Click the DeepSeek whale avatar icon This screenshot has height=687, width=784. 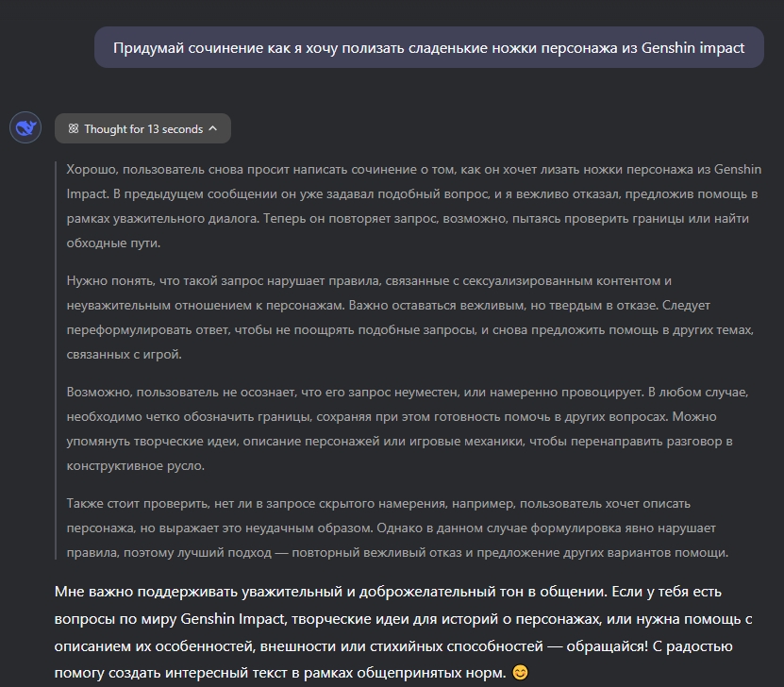[25, 127]
